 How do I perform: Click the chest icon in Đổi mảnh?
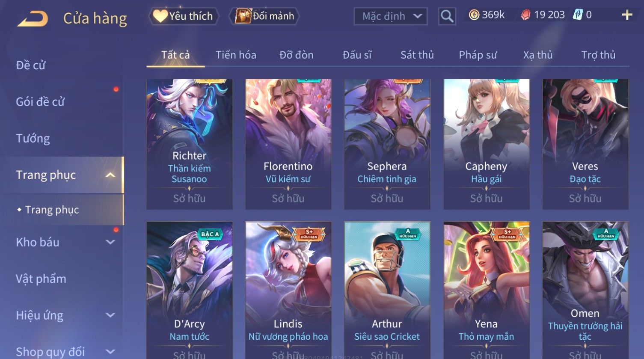point(243,16)
